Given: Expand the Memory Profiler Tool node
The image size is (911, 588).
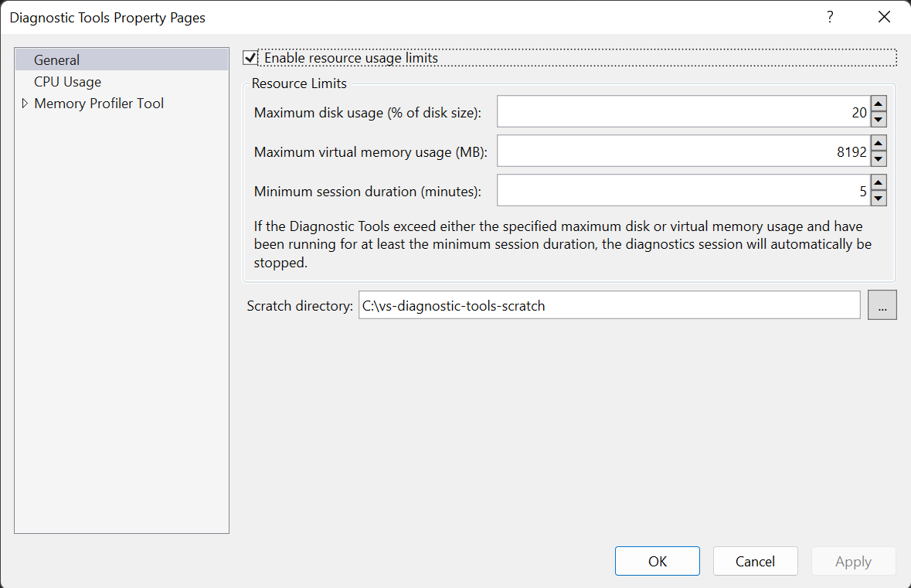Looking at the screenshot, I should (25, 104).
